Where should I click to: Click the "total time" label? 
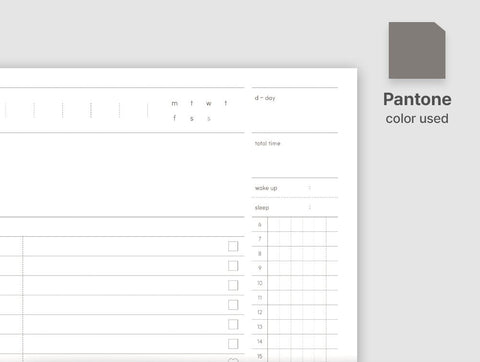[267, 143]
